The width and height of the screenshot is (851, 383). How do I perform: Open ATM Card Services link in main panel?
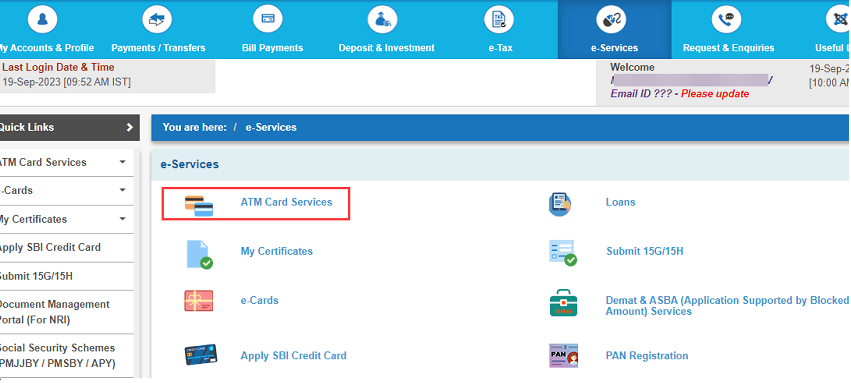[286, 202]
